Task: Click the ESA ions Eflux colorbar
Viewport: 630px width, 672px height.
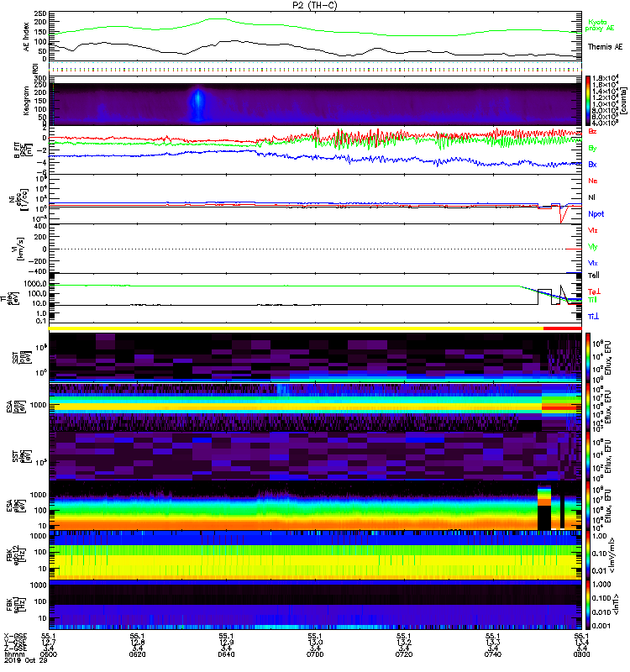Action: [587, 407]
